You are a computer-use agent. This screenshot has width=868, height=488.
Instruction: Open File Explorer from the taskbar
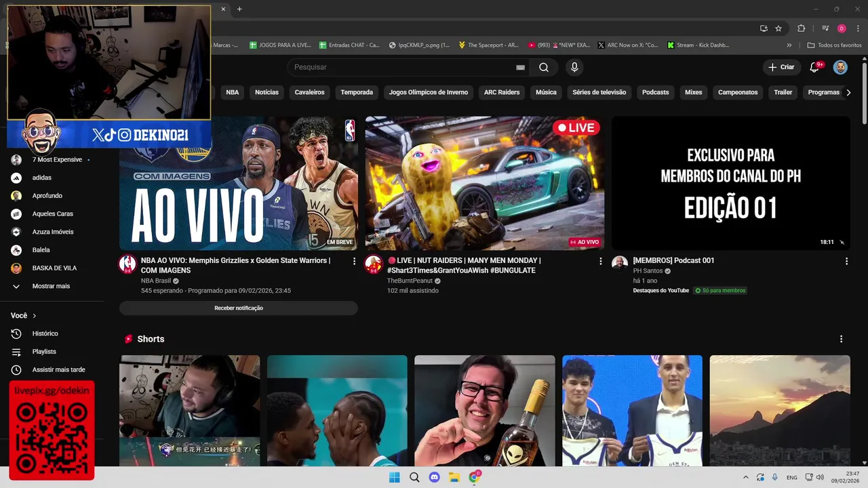click(x=454, y=477)
